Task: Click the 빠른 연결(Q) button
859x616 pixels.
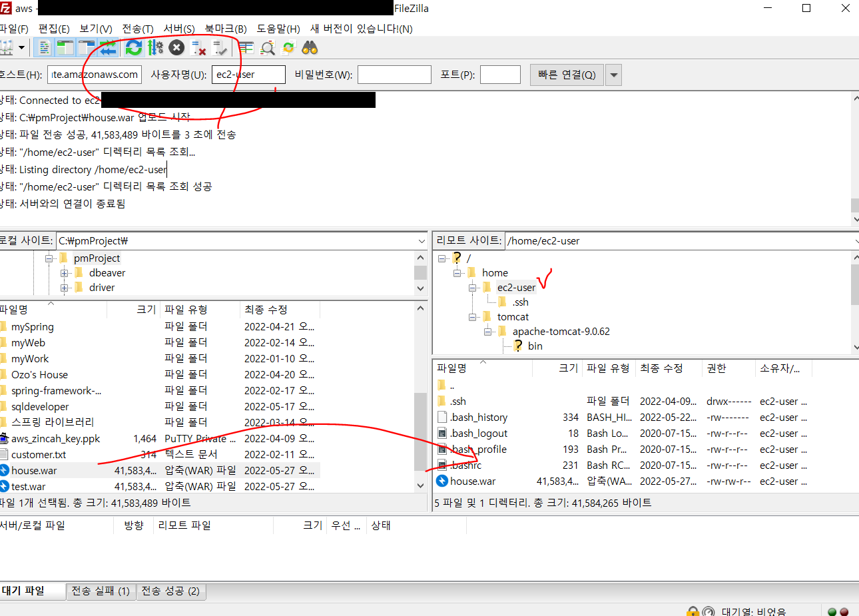Action: coord(567,75)
